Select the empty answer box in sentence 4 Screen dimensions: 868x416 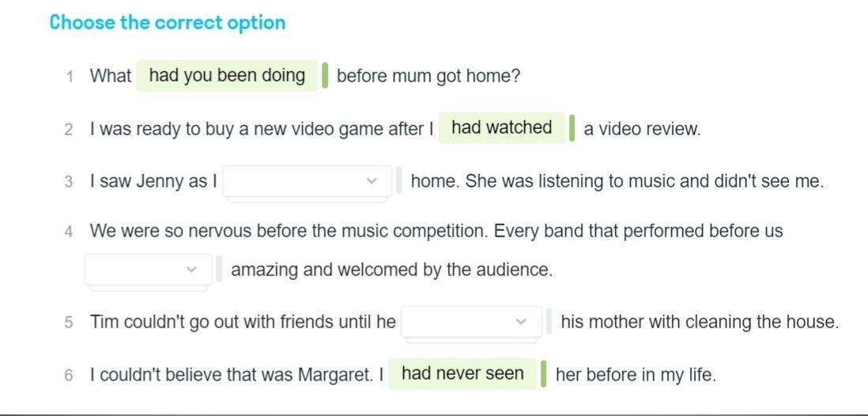point(148,270)
